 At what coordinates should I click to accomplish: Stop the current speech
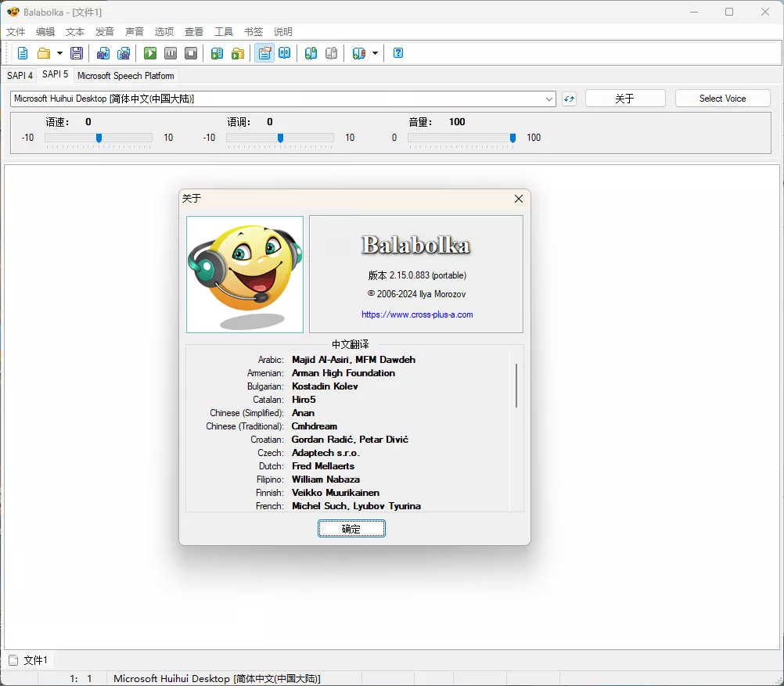click(189, 52)
